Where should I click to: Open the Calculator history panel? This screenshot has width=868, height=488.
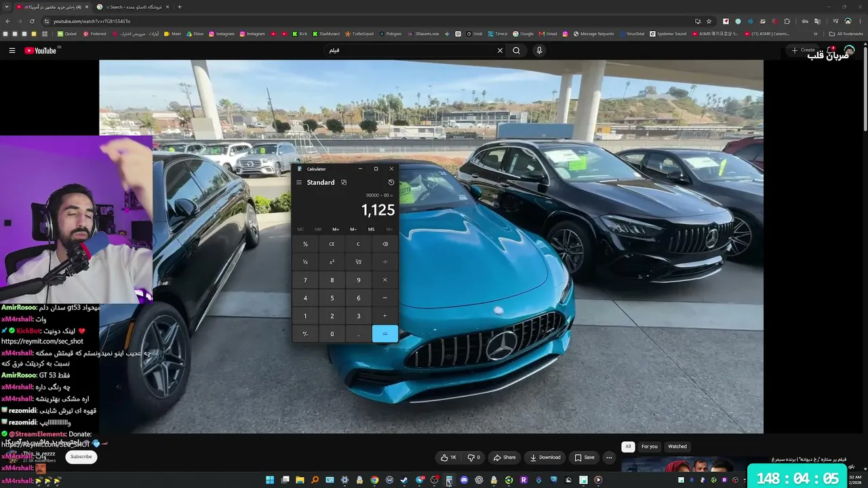pos(391,182)
